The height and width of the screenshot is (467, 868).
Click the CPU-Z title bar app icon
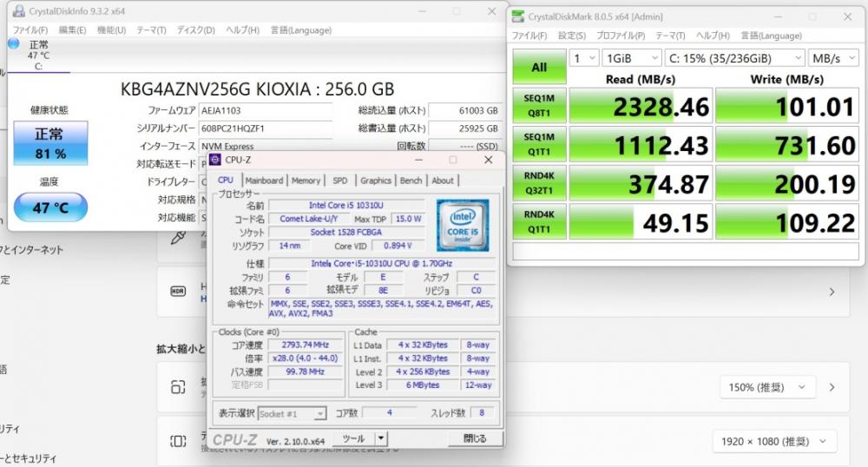[215, 160]
